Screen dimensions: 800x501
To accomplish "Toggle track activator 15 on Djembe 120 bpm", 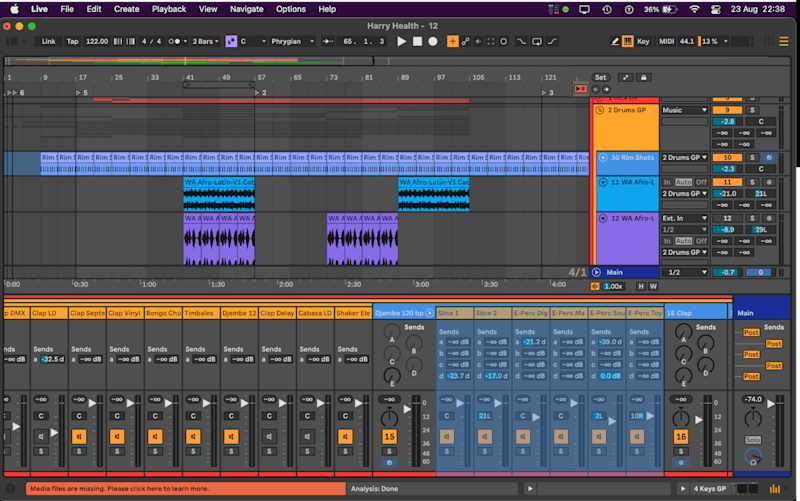I will (389, 437).
